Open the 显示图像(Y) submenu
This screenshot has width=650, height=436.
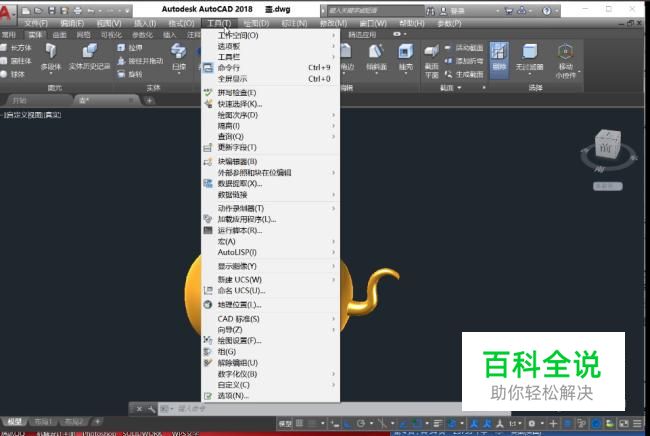[270, 266]
